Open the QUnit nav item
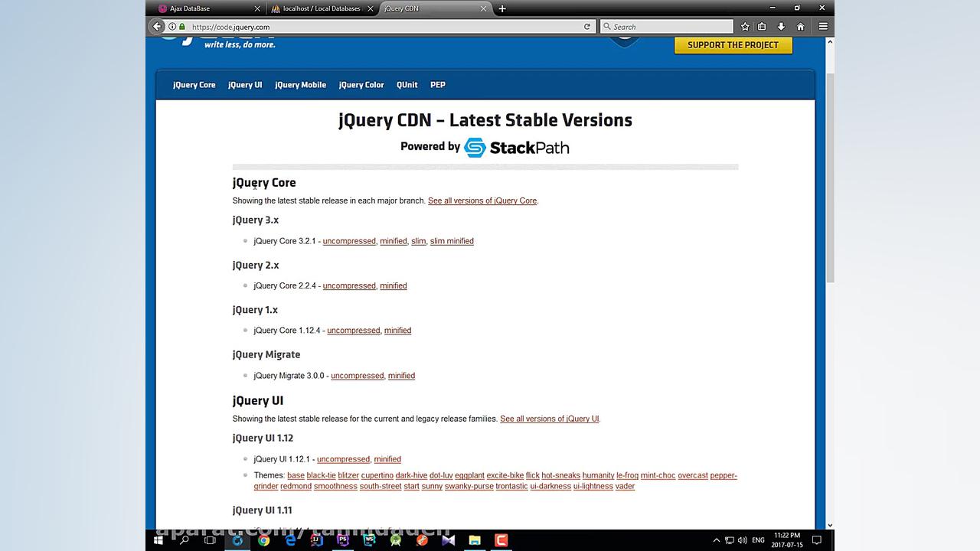Screen dimensions: 980x551 coord(407,85)
